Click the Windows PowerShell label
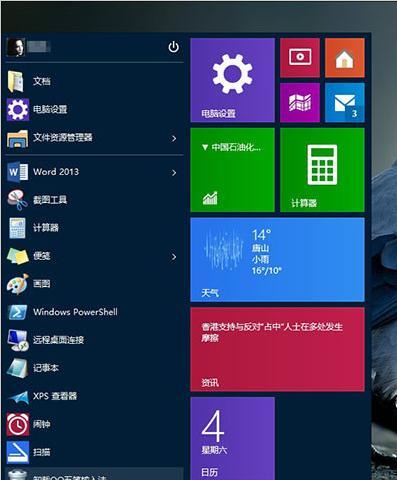Image resolution: width=397 pixels, height=480 pixels. pyautogui.click(x=75, y=312)
